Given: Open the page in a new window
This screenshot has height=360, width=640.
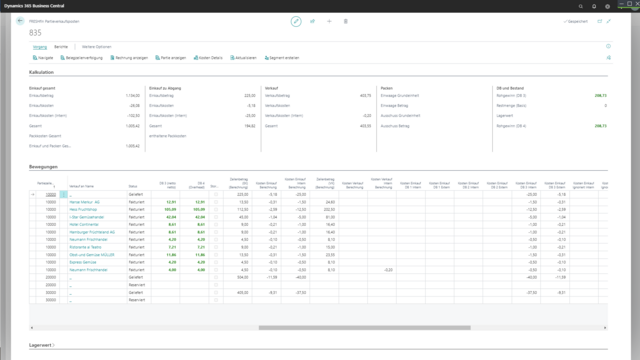Looking at the screenshot, I should tap(600, 21).
